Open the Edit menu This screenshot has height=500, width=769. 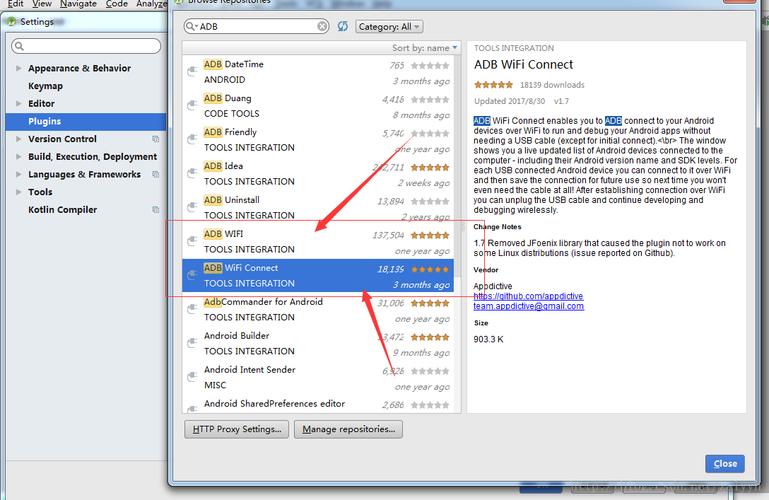(15, 4)
